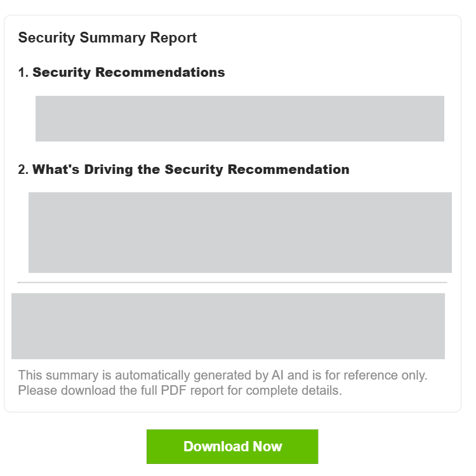Select the Security Summary Report title
Image resolution: width=476 pixels, height=476 pixels.
107,38
